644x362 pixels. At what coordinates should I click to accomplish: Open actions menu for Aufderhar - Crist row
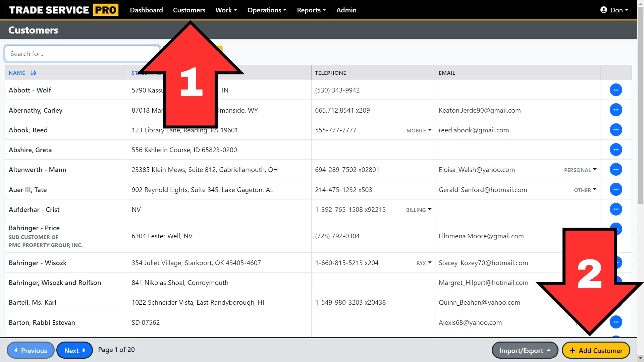point(616,209)
